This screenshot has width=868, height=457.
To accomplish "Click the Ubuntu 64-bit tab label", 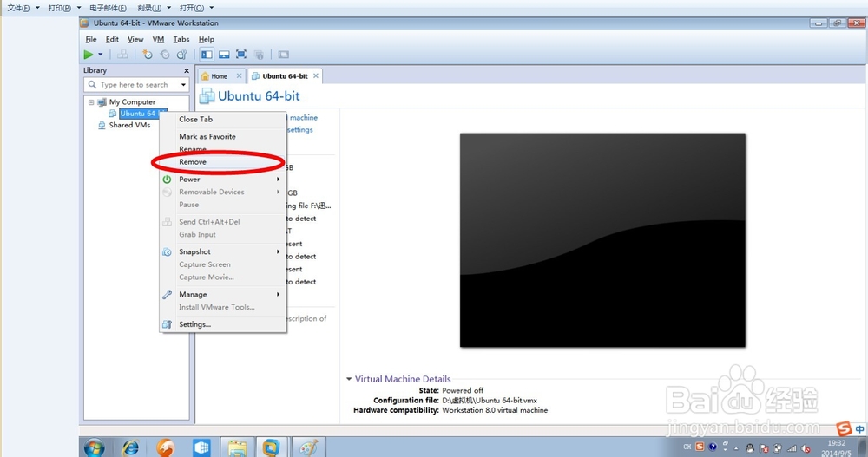I will coord(285,76).
